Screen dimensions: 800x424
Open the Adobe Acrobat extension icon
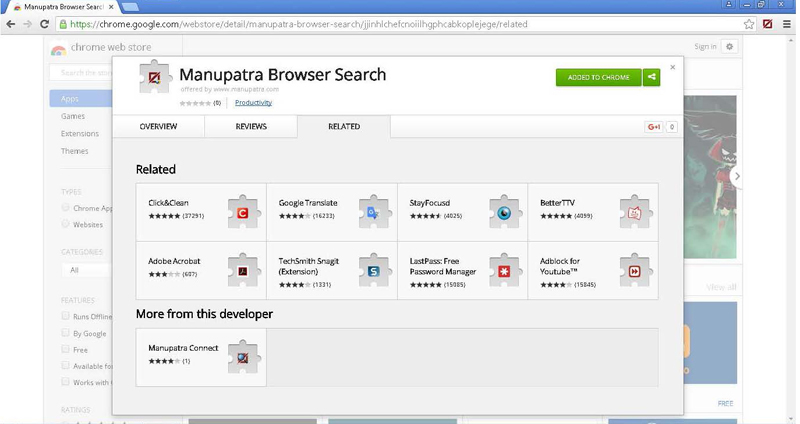243,270
